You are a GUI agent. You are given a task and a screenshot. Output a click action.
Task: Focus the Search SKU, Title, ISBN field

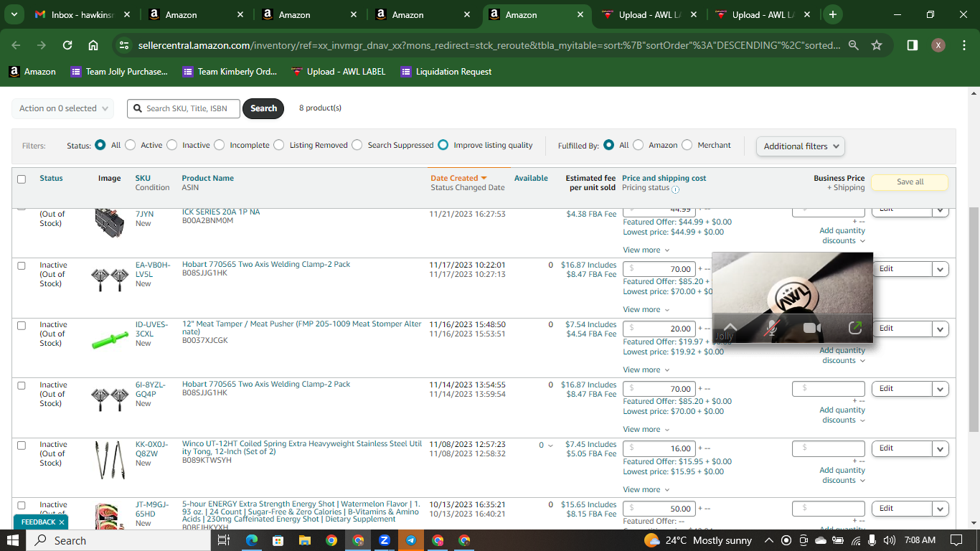click(184, 108)
